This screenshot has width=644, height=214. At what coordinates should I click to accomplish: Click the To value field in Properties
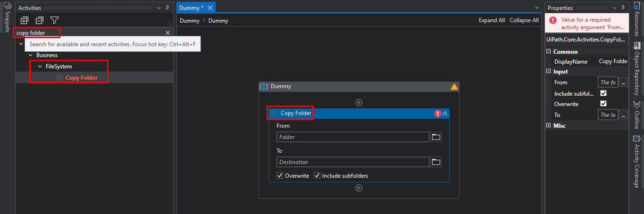pyautogui.click(x=608, y=115)
